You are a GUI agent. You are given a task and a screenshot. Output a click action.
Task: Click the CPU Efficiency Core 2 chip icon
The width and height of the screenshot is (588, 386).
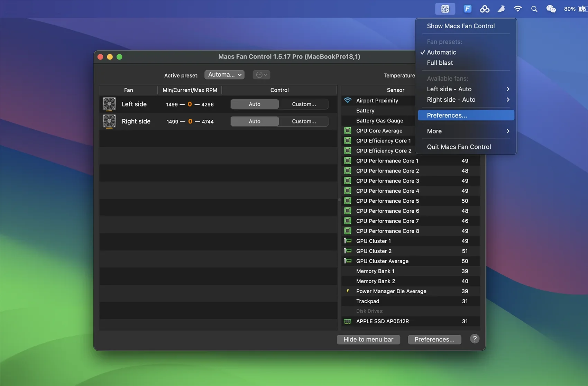pos(348,150)
